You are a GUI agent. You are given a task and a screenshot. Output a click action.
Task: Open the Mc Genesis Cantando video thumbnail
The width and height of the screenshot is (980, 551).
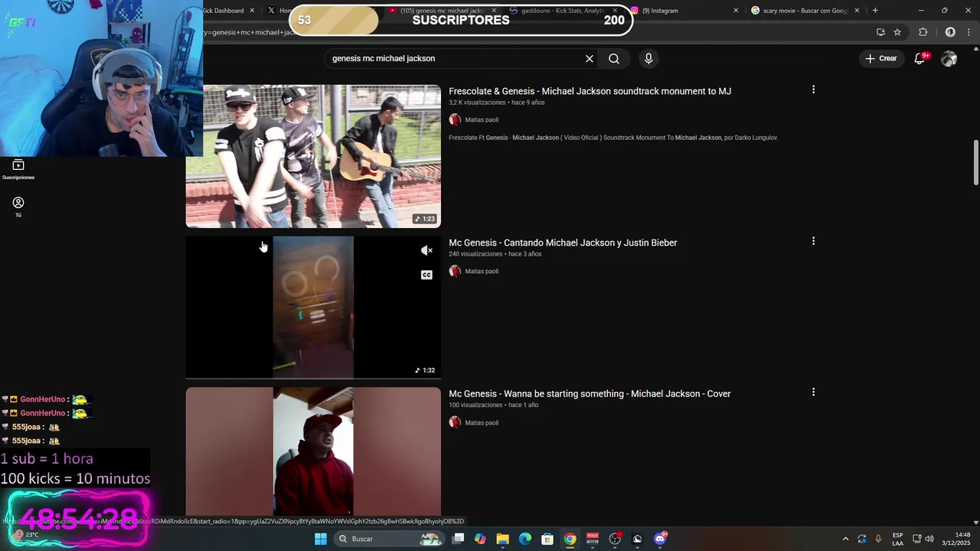pyautogui.click(x=313, y=307)
